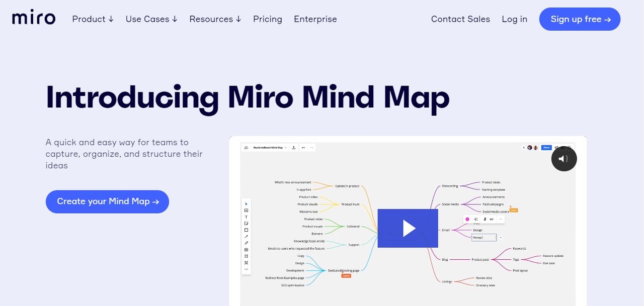Click the Product Hunt node
The height and width of the screenshot is (306, 644).
(350, 204)
